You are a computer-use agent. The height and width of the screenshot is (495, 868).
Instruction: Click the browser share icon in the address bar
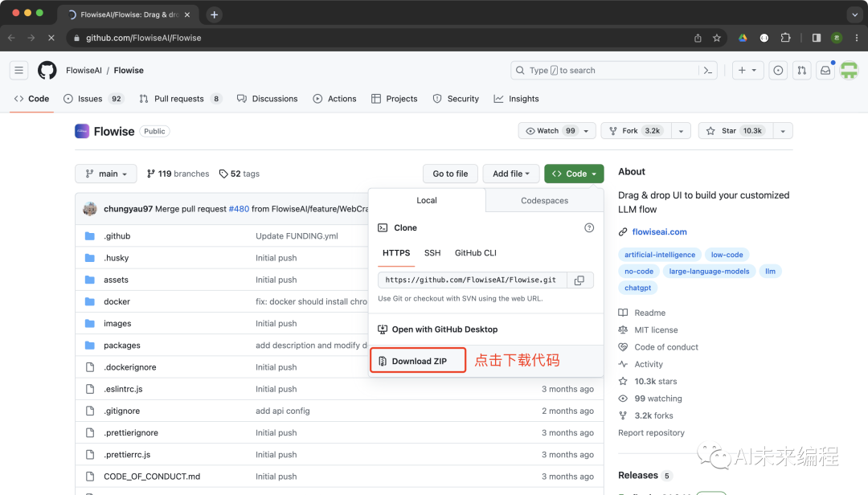pos(698,38)
